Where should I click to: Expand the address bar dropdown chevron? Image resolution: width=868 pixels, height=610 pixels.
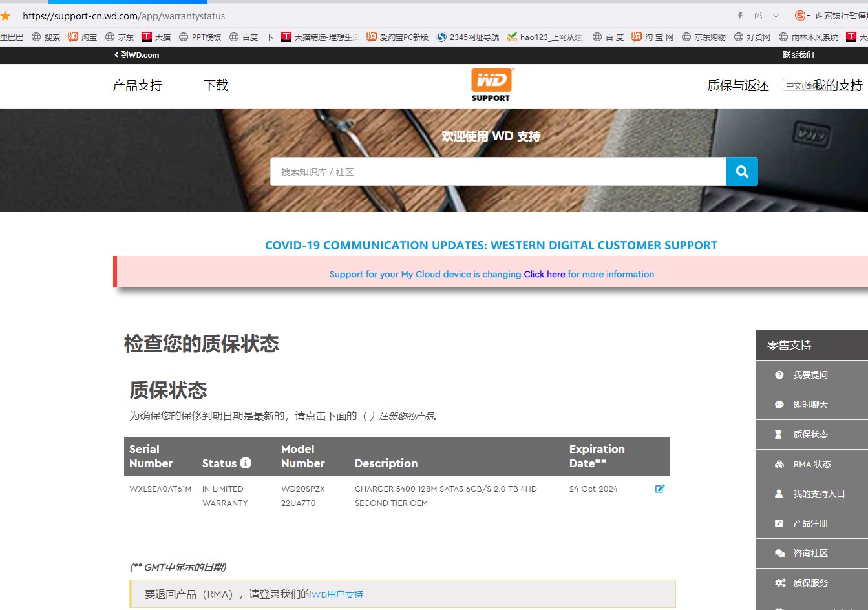[776, 16]
